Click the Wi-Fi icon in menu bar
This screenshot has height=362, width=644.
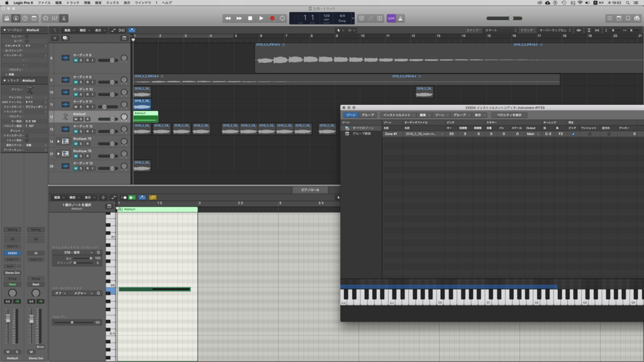coord(580,3)
